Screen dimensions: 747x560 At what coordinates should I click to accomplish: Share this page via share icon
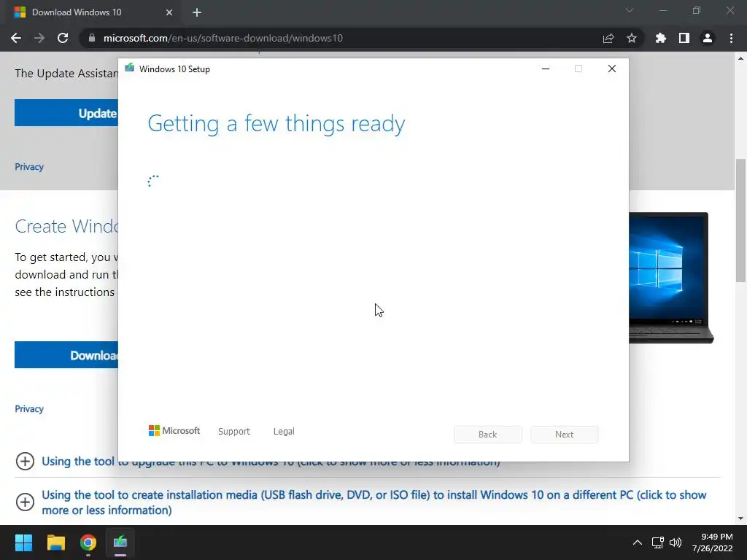click(x=608, y=38)
